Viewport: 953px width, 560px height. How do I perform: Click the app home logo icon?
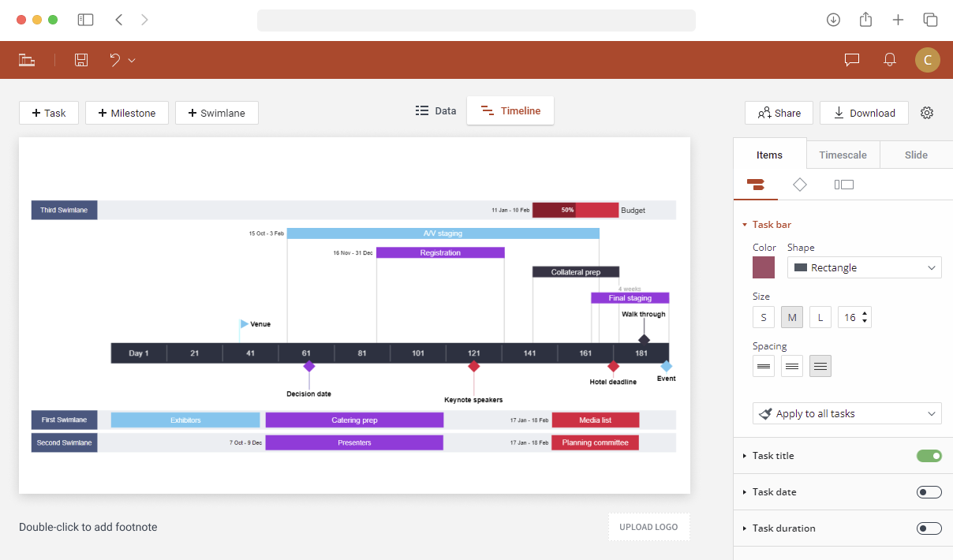[27, 60]
